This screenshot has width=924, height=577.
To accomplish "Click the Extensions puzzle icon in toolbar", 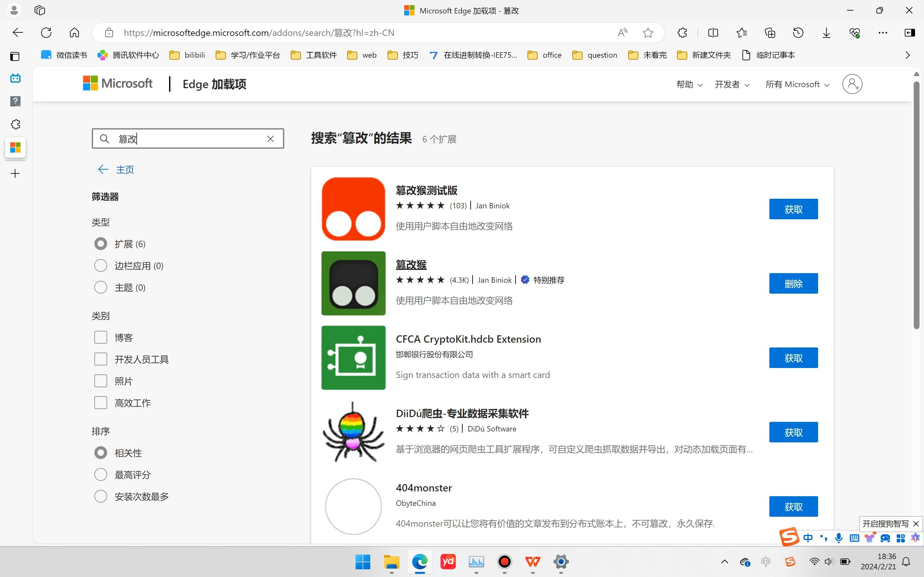I will pyautogui.click(x=682, y=33).
